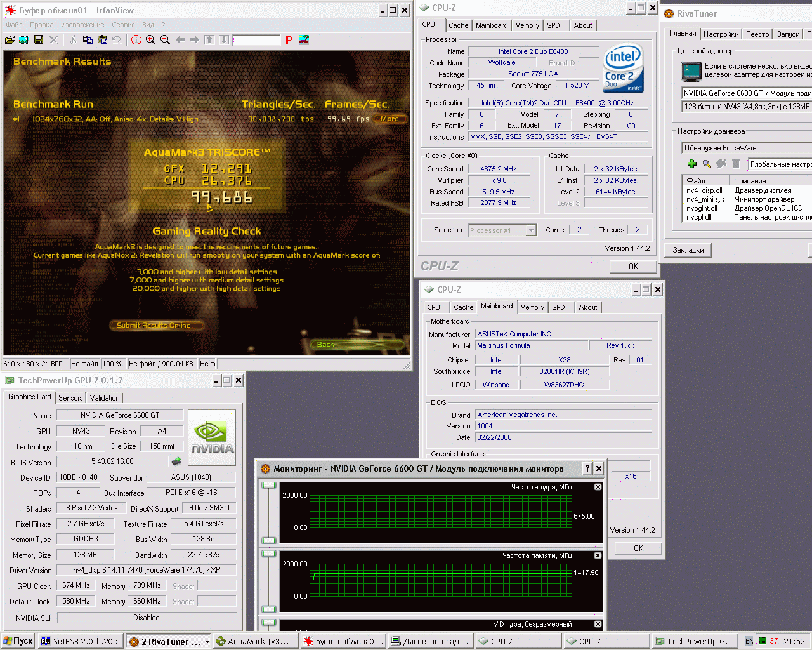812x650 pixels.
Task: Click top slider handle of memory clock graph
Action: (269, 554)
